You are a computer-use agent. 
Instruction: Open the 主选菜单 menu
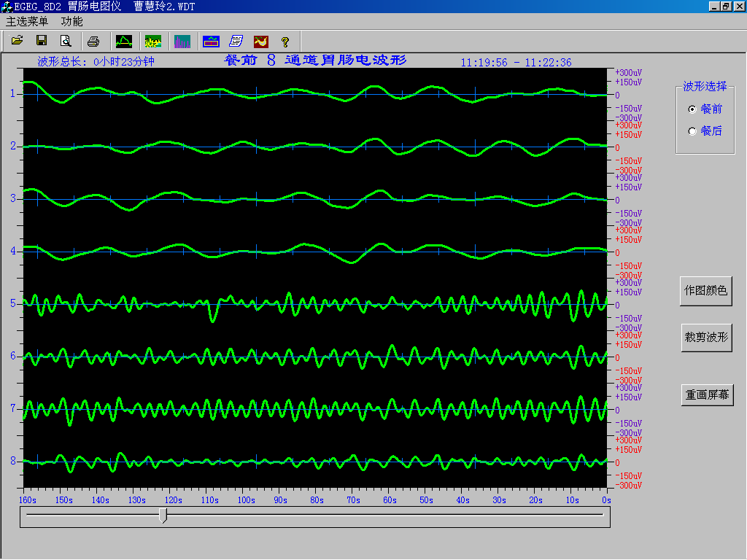(x=27, y=22)
